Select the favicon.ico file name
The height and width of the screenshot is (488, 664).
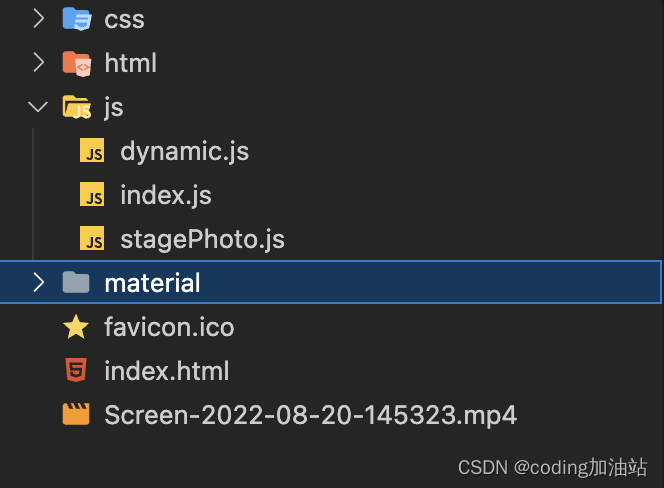pyautogui.click(x=169, y=327)
